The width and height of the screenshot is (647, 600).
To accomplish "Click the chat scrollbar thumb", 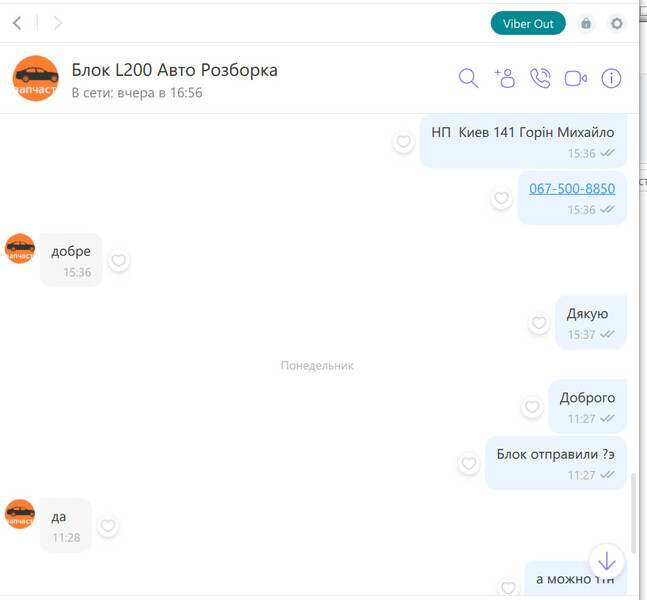I will pos(634,513).
